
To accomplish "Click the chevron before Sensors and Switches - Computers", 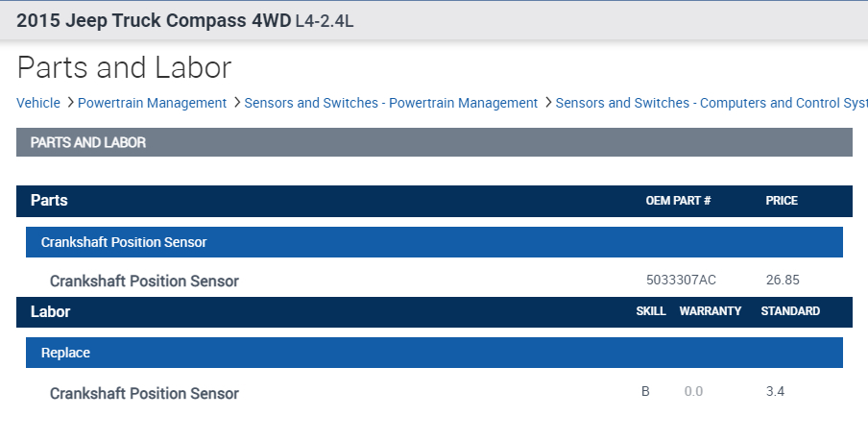I will click(547, 103).
